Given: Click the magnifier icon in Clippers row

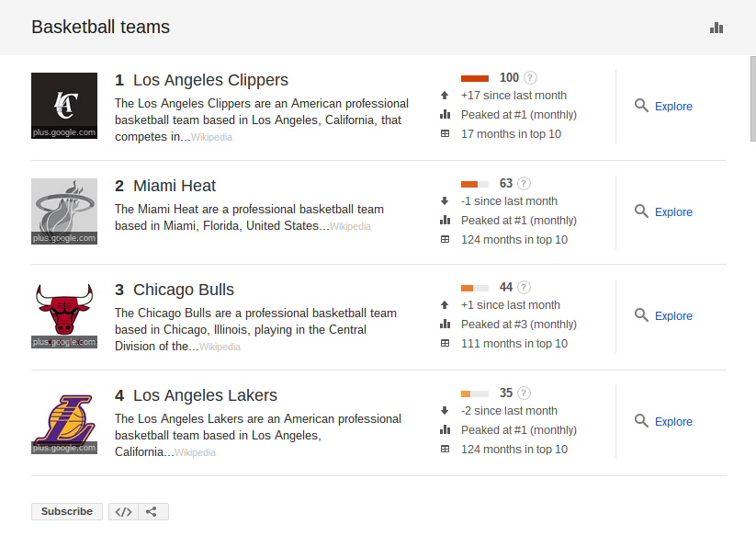Looking at the screenshot, I should click(x=641, y=106).
